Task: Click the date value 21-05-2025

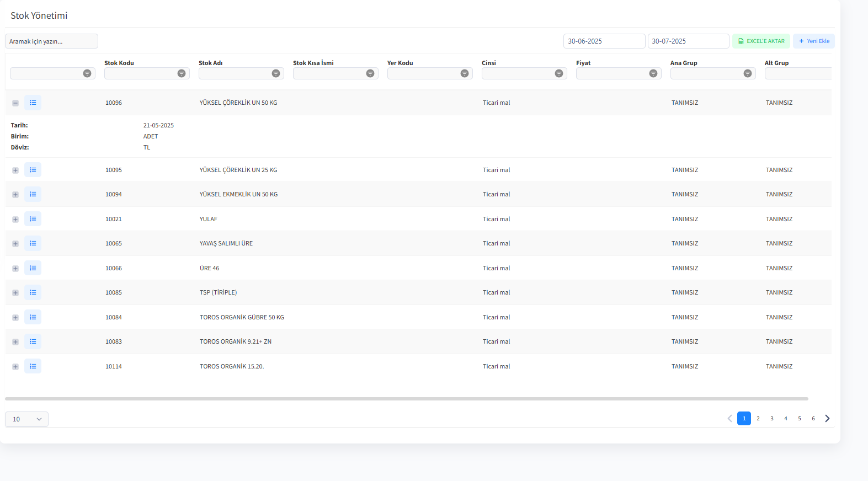Action: point(158,125)
